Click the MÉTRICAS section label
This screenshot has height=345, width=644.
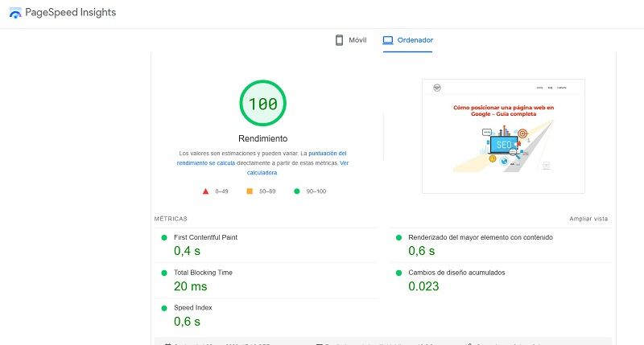pyautogui.click(x=171, y=219)
